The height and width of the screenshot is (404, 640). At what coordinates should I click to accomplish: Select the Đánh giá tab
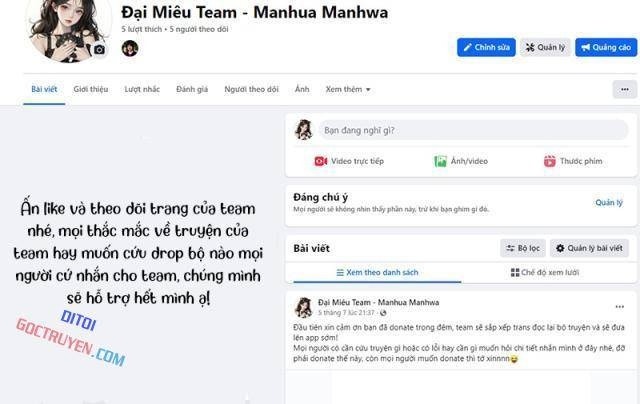point(192,89)
